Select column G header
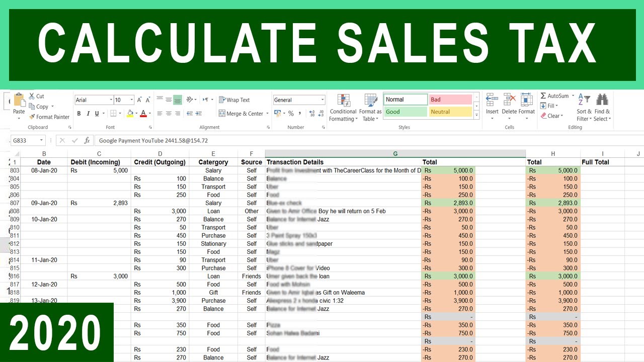The height and width of the screenshot is (362, 644). [x=395, y=154]
